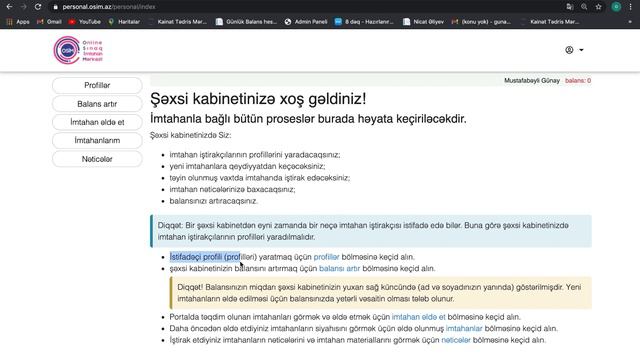640x360 pixels.
Task: Open the Nəticələr sidebar item
Action: click(97, 159)
